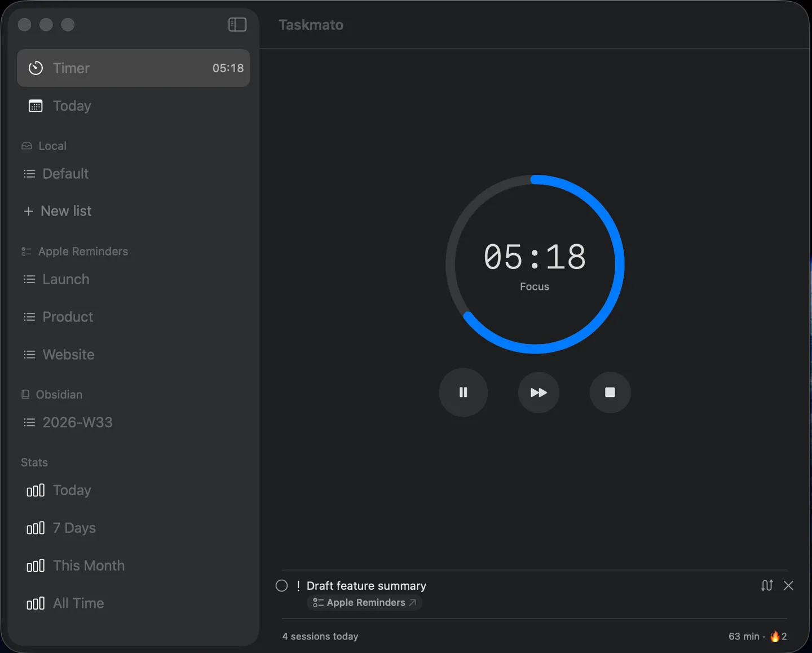Click the 05:18 countdown display
Image resolution: width=812 pixels, height=653 pixels.
coord(535,257)
